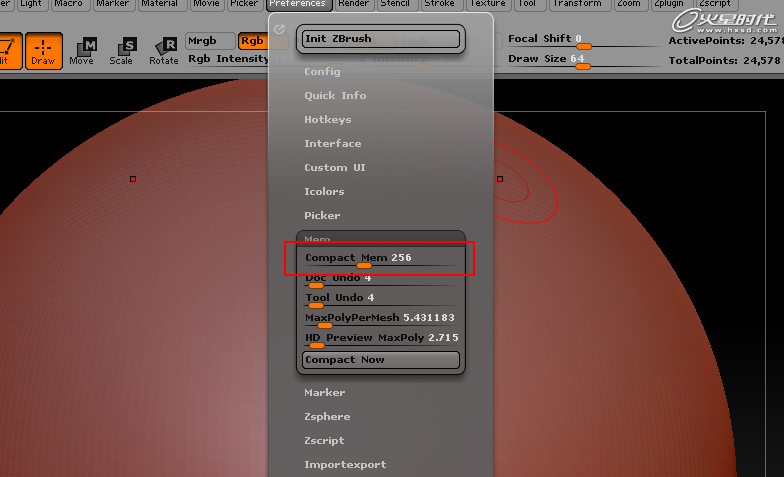784x477 pixels.
Task: Adjust the Doc Undo slider
Action: 381,280
